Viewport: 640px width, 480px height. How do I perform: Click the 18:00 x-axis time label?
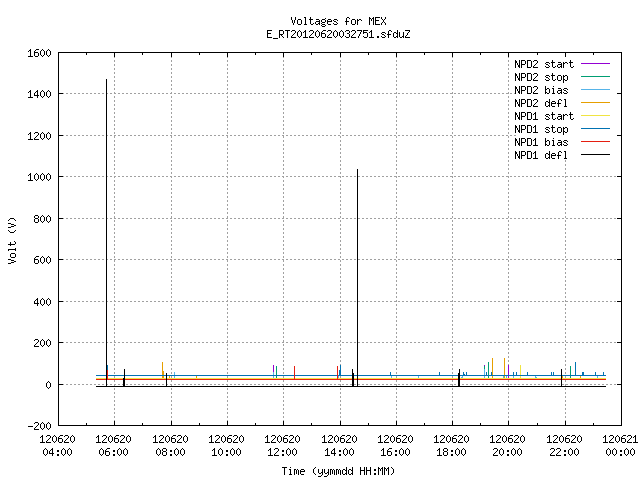pos(451,452)
